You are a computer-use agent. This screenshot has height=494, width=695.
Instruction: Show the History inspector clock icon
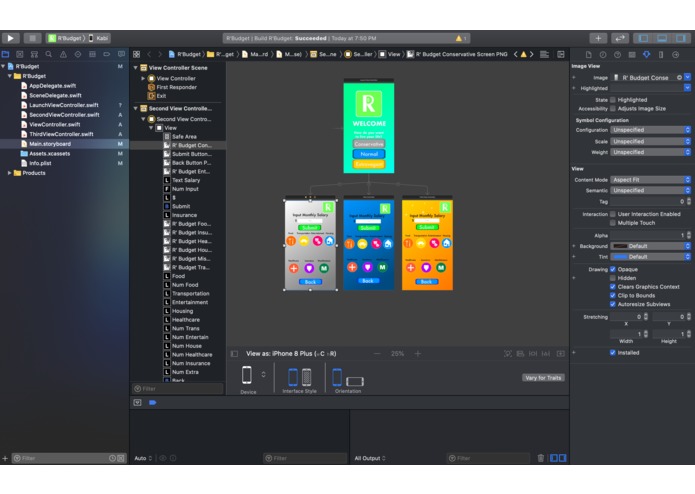tap(603, 54)
